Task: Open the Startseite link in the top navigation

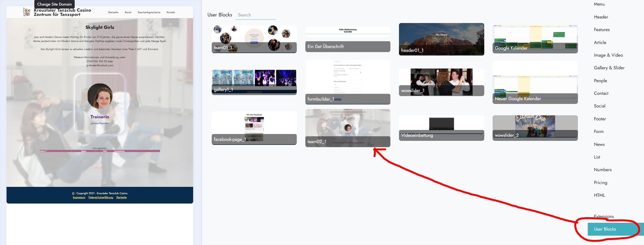Action: [113, 12]
